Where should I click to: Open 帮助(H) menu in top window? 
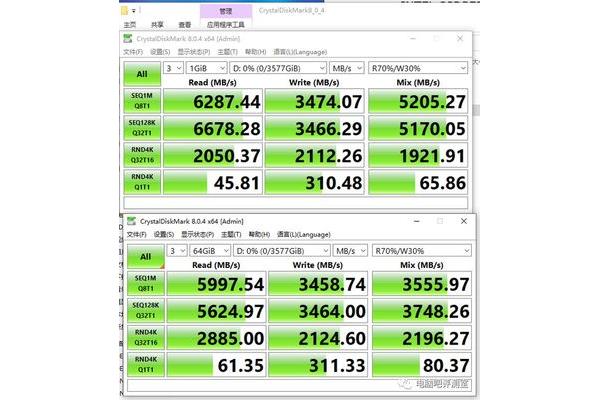pyautogui.click(x=255, y=52)
